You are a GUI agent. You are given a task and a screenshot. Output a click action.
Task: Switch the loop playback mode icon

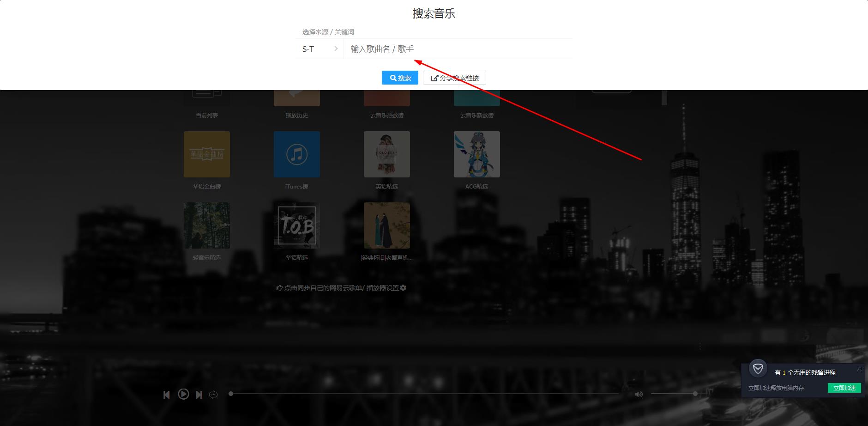[214, 394]
